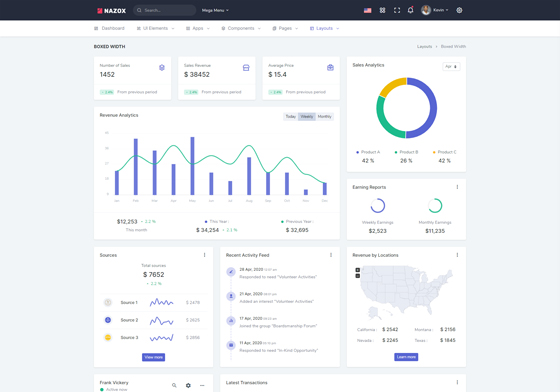
Task: Click the 17 Apr activity icon
Action: (x=231, y=321)
